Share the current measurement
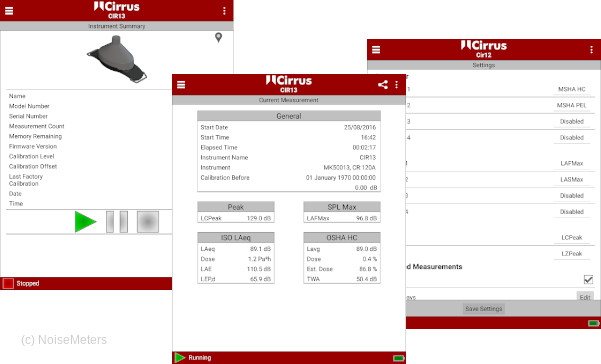Screen dimensions: 601x364 383,85
